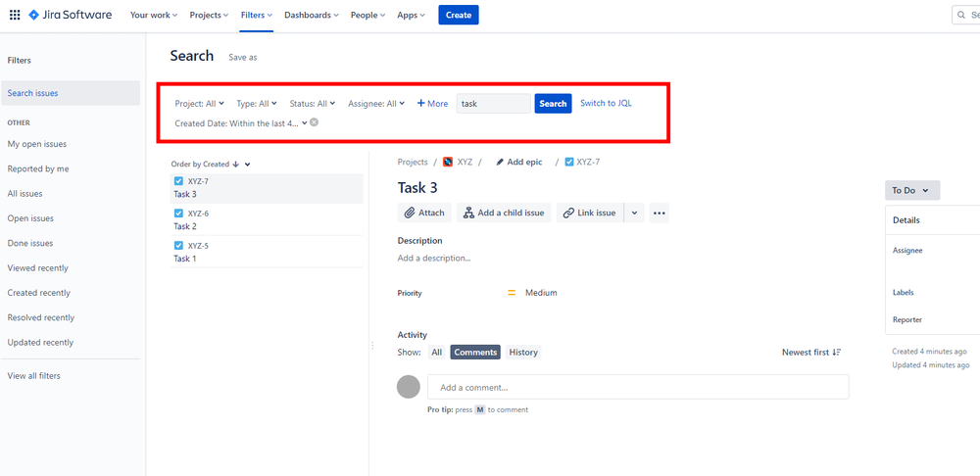This screenshot has height=476, width=980.
Task: Select the XYZ-5 Task 1 issue
Action: [x=267, y=252]
